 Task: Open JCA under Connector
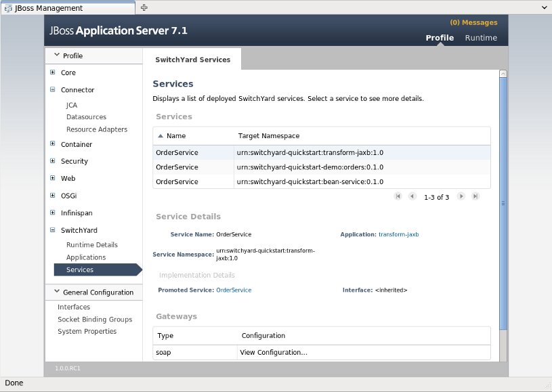72,105
